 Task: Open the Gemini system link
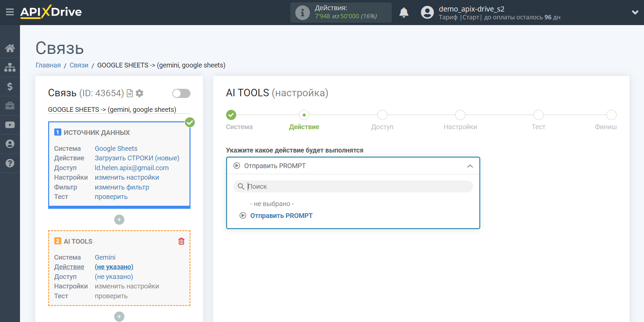click(x=105, y=257)
